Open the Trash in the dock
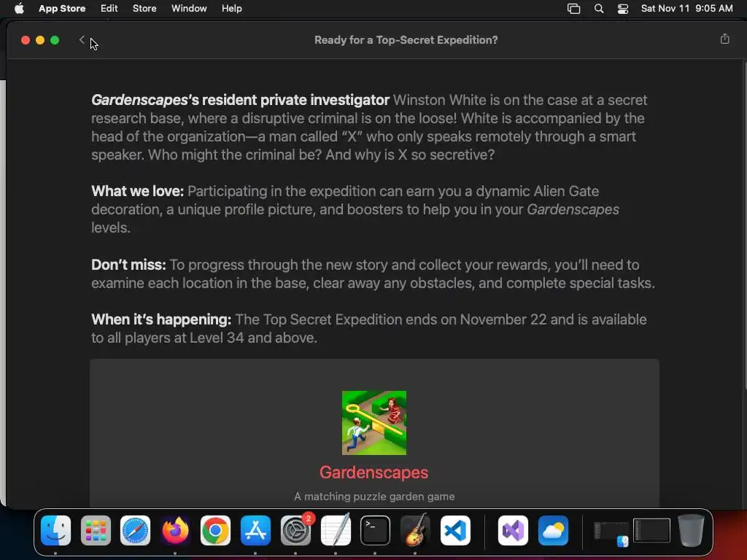The width and height of the screenshot is (747, 560). point(692,531)
